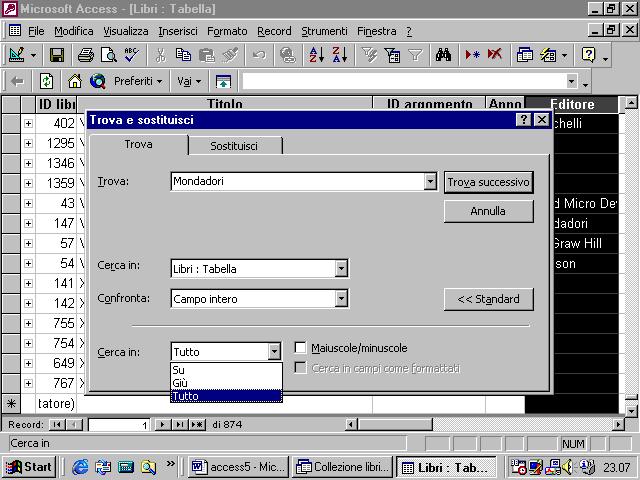Switch to access5 taskbar window
The width and height of the screenshot is (640, 480).
pyautogui.click(x=238, y=467)
